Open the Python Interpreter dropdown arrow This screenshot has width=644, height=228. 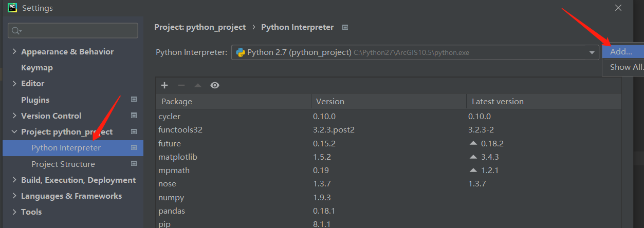click(592, 52)
